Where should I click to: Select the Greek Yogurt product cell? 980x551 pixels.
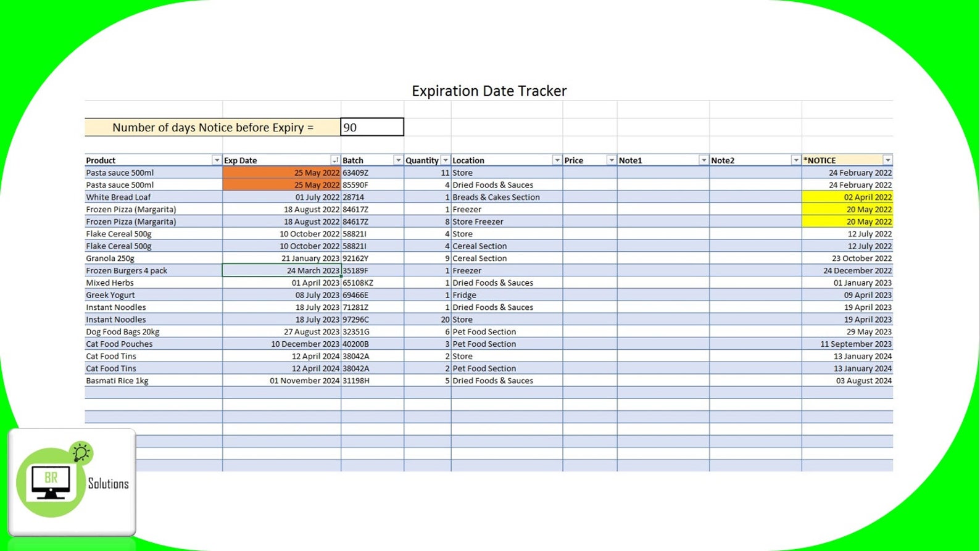tap(154, 295)
